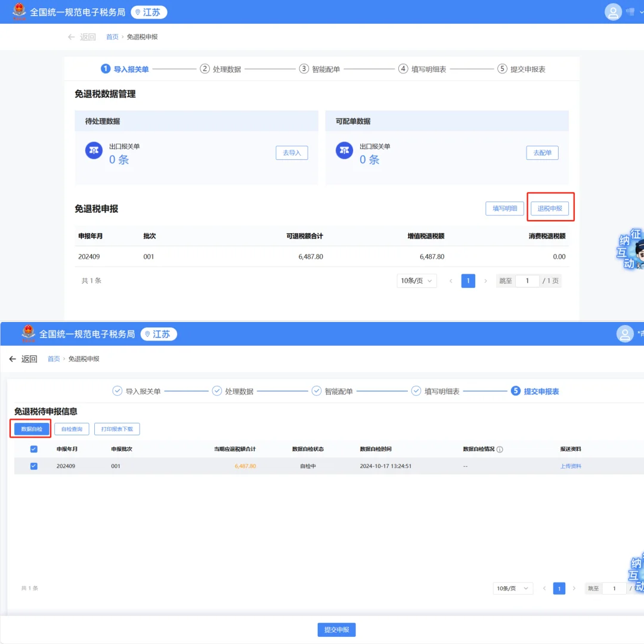
Task: Click the orange amount 6,487.80 in the lower table
Action: coord(245,466)
